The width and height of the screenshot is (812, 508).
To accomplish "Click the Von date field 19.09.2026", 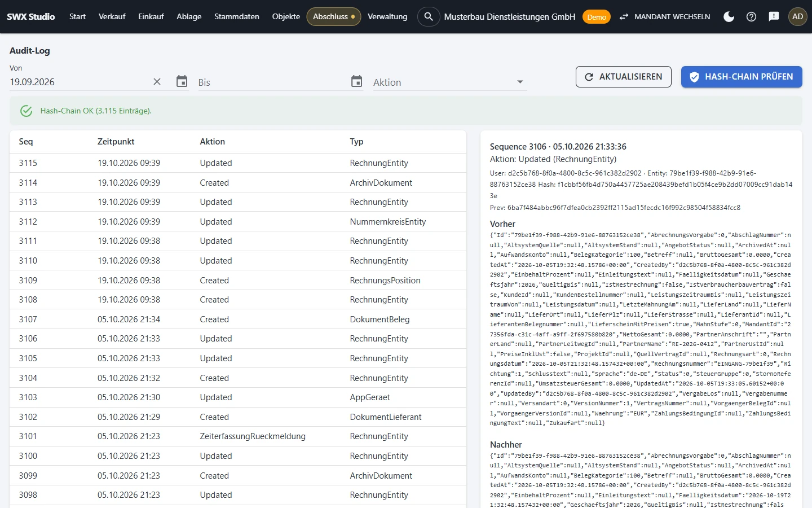I will [x=78, y=82].
